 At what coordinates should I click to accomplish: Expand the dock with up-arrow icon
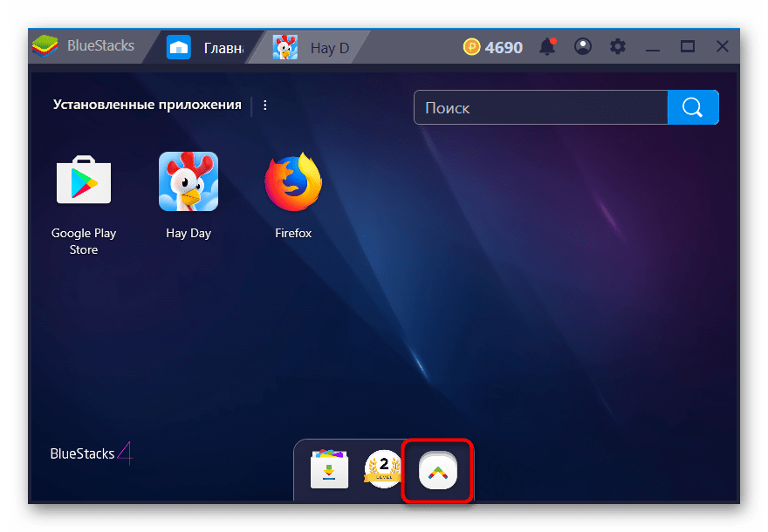point(437,471)
